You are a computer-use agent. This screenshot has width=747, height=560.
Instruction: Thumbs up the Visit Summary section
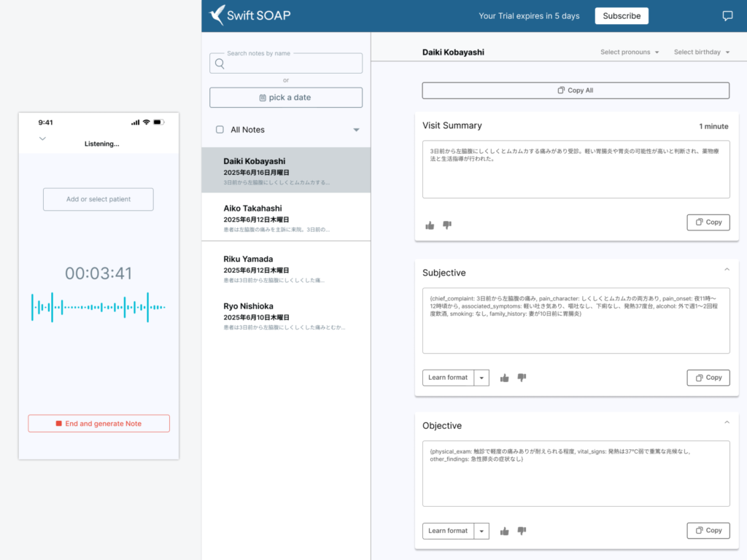coord(430,225)
